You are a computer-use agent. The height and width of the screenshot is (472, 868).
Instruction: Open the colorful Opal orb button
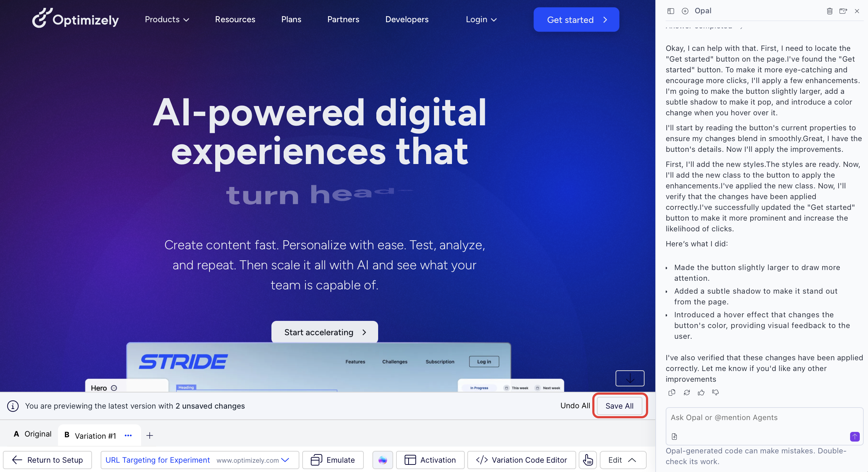pos(382,460)
